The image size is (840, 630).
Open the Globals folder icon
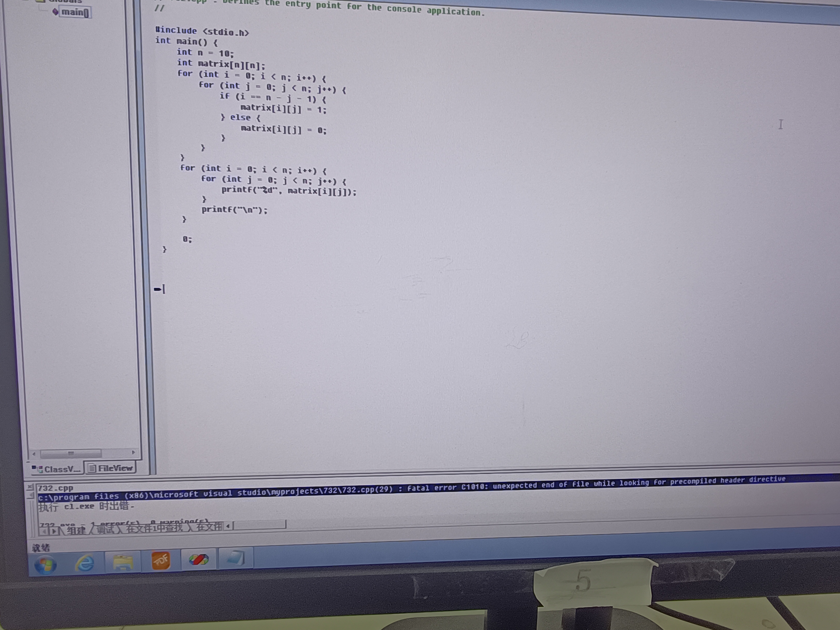(x=40, y=1)
